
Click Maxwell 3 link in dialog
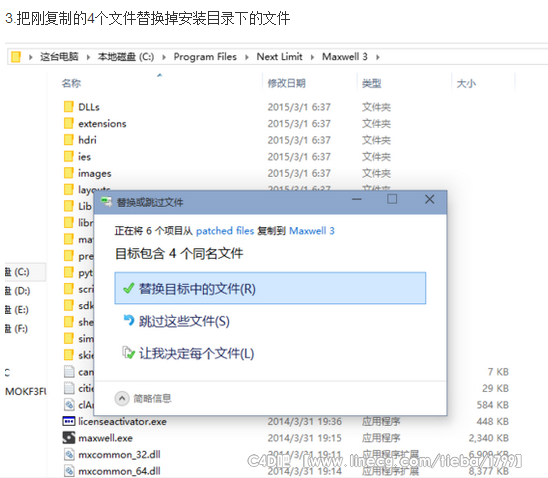[x=312, y=231]
